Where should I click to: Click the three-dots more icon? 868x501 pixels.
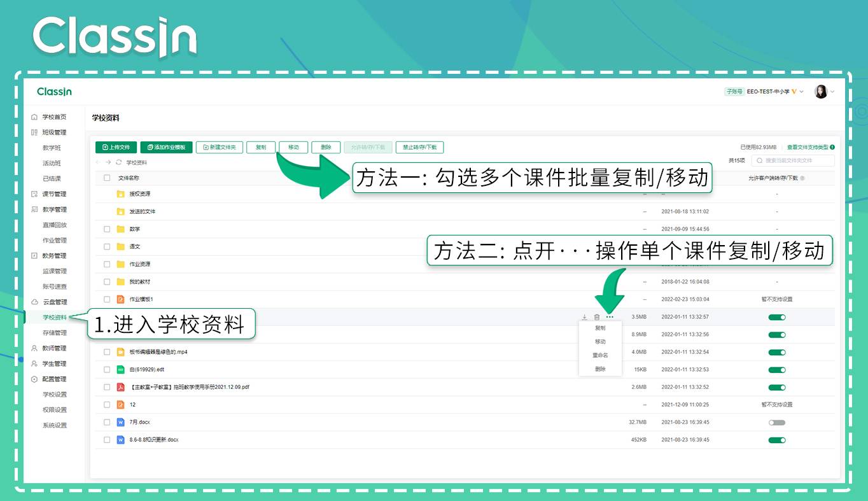click(x=610, y=317)
